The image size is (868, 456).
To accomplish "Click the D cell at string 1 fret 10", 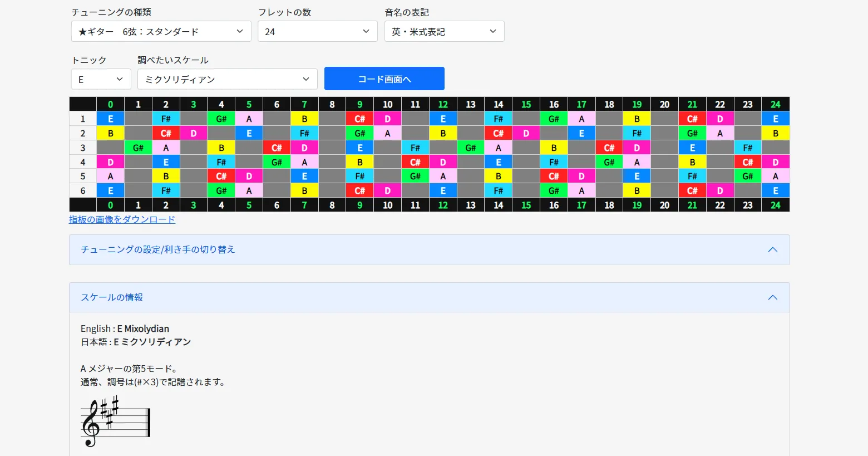I will 387,119.
